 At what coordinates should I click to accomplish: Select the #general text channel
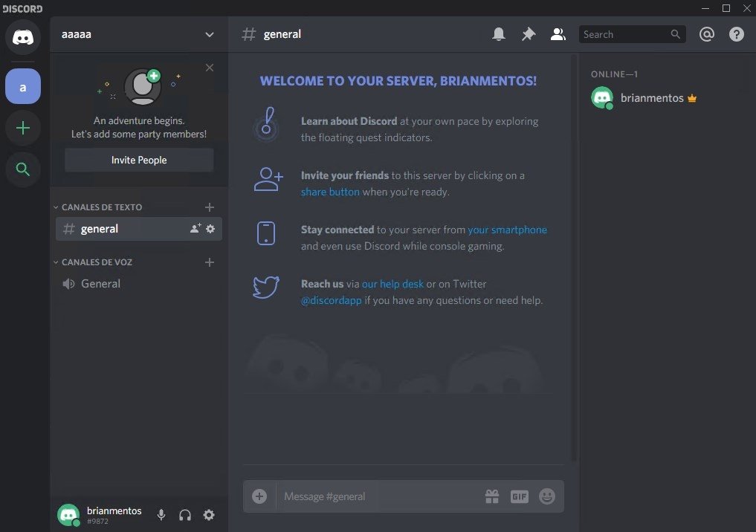tap(139, 229)
